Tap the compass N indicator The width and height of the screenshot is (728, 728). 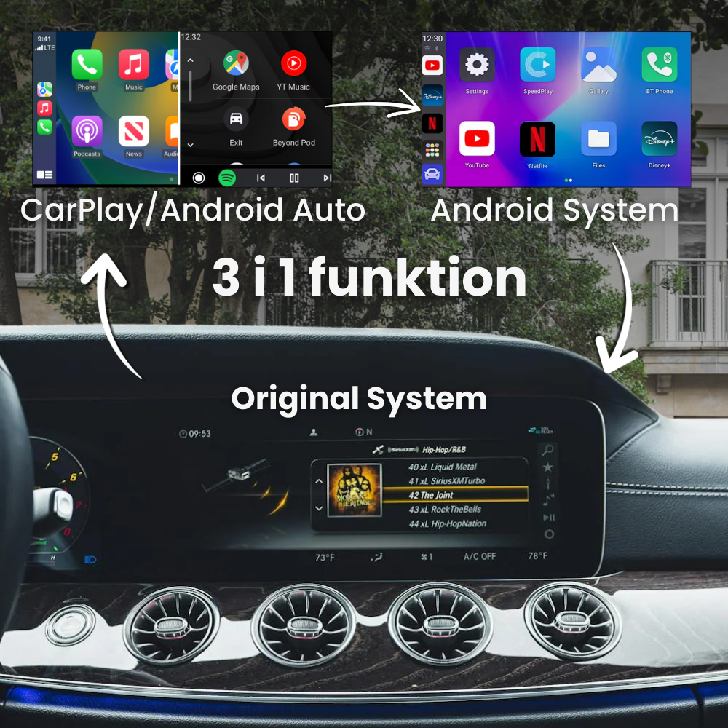coord(363,432)
